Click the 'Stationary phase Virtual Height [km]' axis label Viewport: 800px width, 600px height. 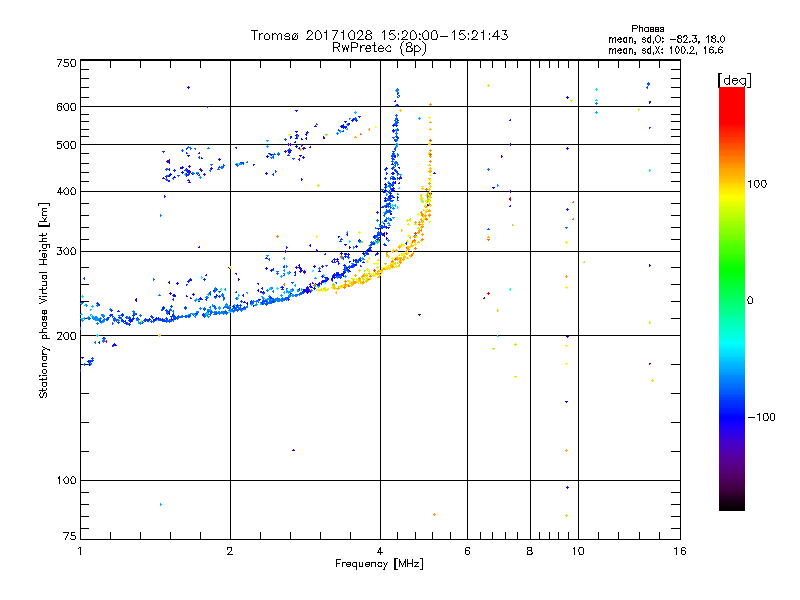pos(44,300)
